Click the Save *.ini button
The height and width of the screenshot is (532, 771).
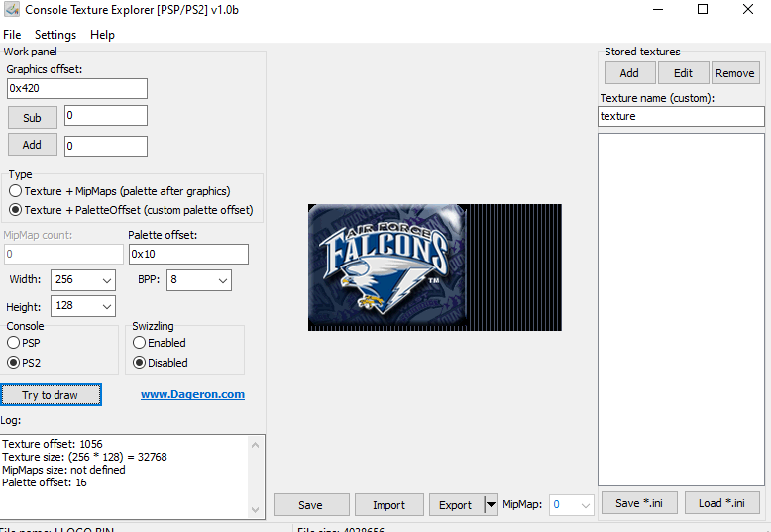click(x=639, y=503)
